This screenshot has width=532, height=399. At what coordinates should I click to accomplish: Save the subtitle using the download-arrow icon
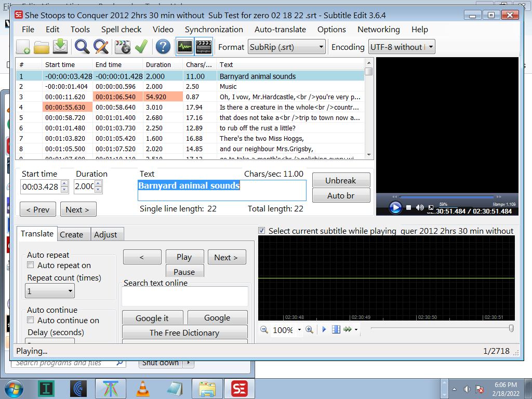60,47
